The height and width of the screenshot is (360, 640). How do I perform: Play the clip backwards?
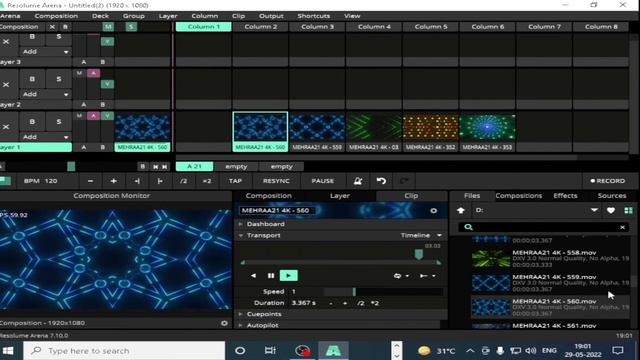[x=253, y=276]
